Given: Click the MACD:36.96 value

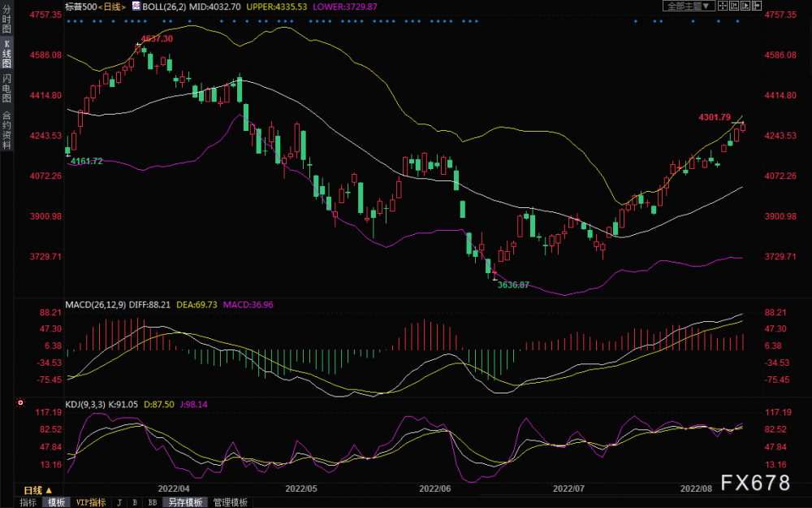Looking at the screenshot, I should [248, 305].
